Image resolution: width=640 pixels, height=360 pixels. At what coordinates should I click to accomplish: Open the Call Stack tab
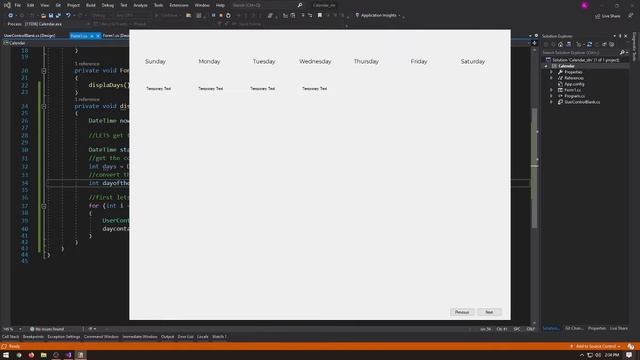coord(11,337)
